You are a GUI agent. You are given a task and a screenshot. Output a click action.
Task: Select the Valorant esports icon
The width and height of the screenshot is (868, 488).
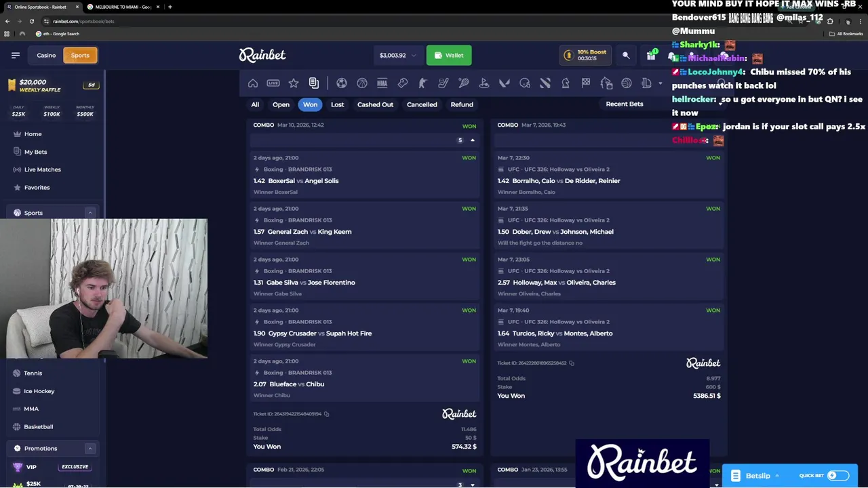(x=505, y=83)
